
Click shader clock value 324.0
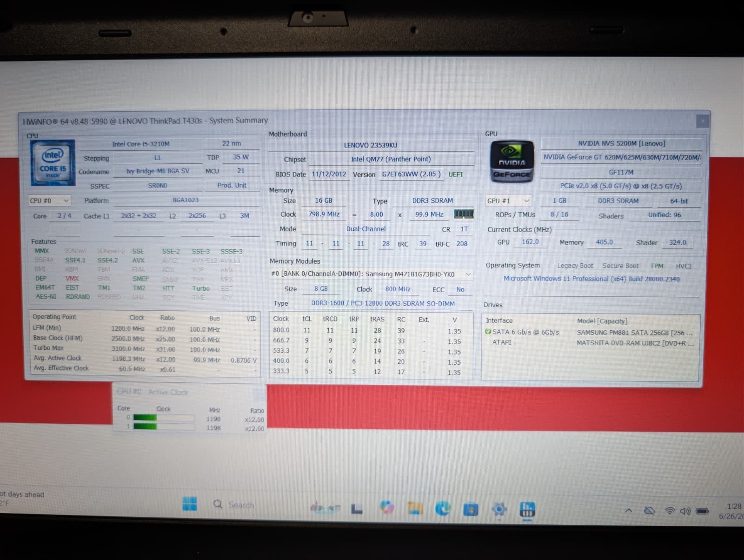coord(678,242)
